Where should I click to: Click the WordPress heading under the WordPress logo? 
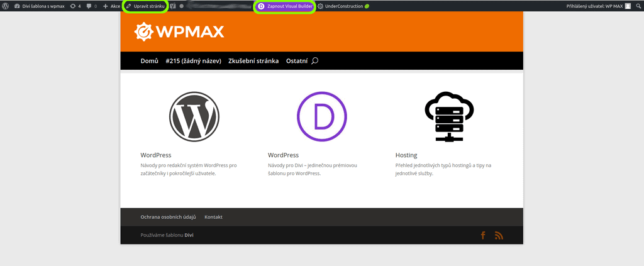pyautogui.click(x=156, y=155)
